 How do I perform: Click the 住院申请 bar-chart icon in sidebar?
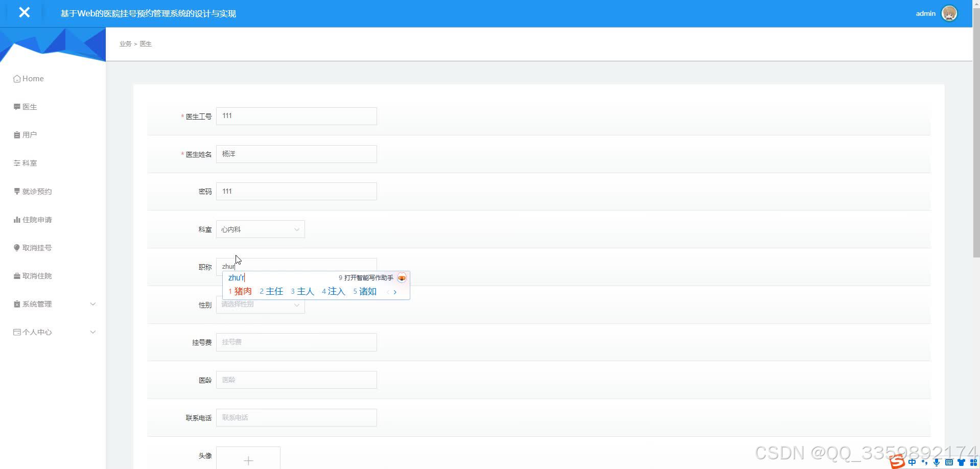click(17, 220)
